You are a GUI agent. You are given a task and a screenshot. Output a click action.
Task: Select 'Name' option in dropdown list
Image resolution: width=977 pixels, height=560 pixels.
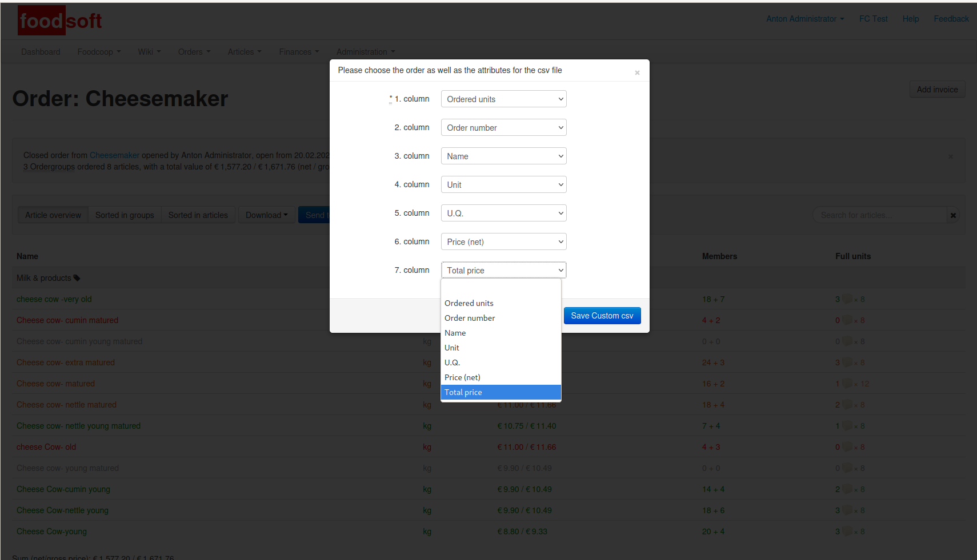tap(455, 333)
